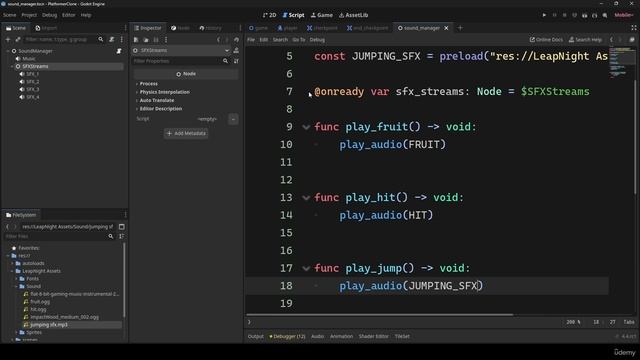Close the sound_manager tab
Screen dimensions: 640x360
446,28
